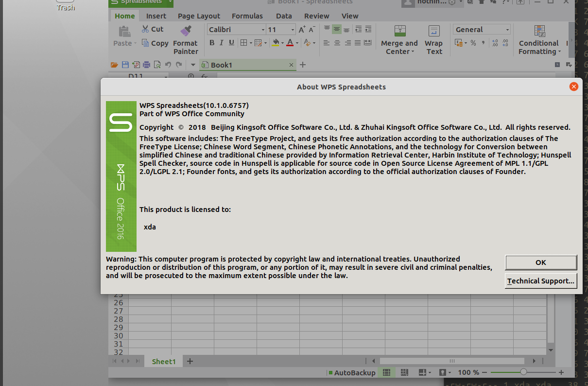Image resolution: width=588 pixels, height=386 pixels.
Task: Open the Formulas ribbon tab
Action: click(247, 16)
